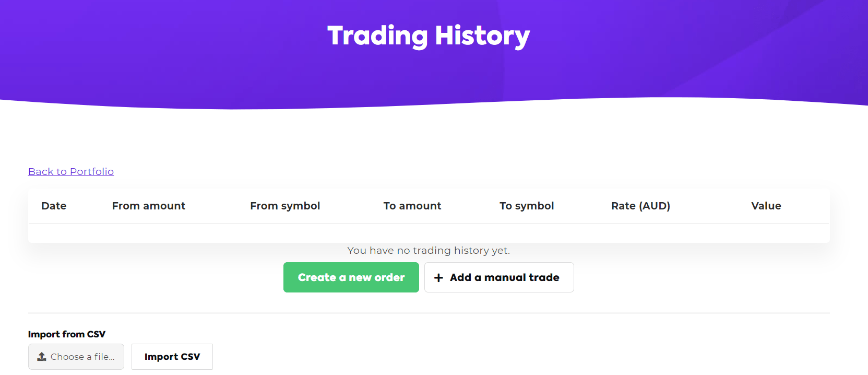This screenshot has width=868, height=375.
Task: Click the Import from CSV section label
Action: pyautogui.click(x=67, y=334)
